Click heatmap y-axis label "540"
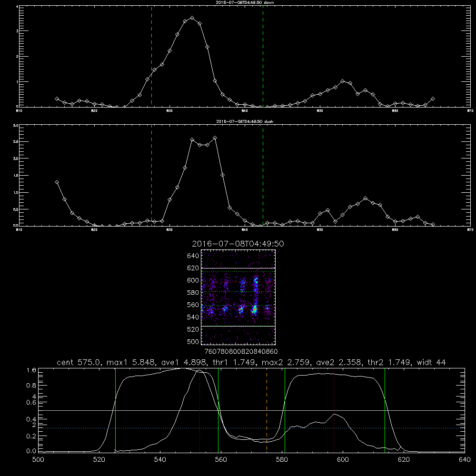The height and width of the screenshot is (476, 476). 193,317
